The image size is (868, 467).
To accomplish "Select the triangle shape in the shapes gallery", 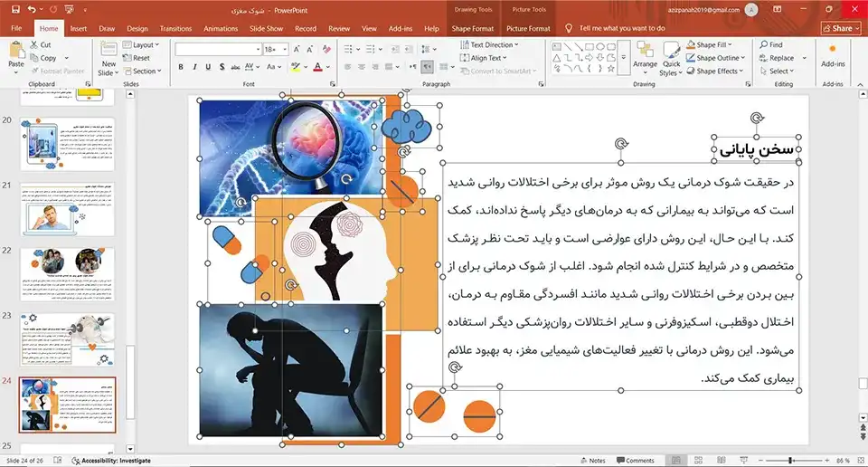I will pyautogui.click(x=557, y=58).
